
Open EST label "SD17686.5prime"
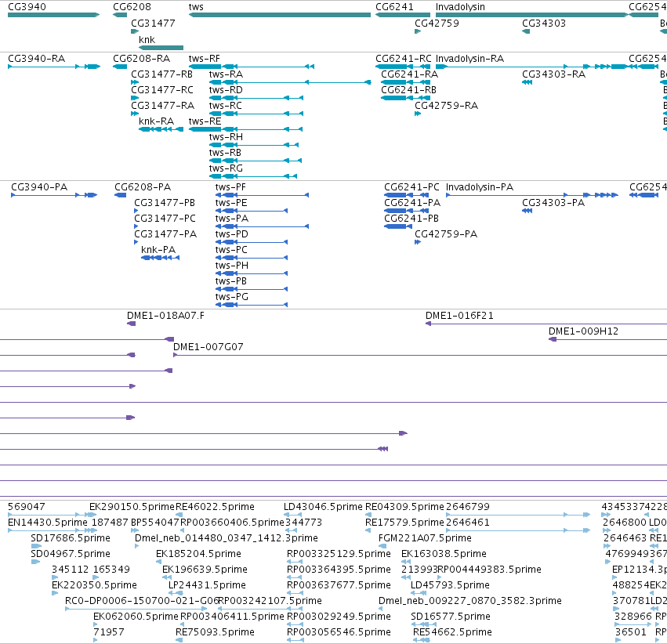71,538
